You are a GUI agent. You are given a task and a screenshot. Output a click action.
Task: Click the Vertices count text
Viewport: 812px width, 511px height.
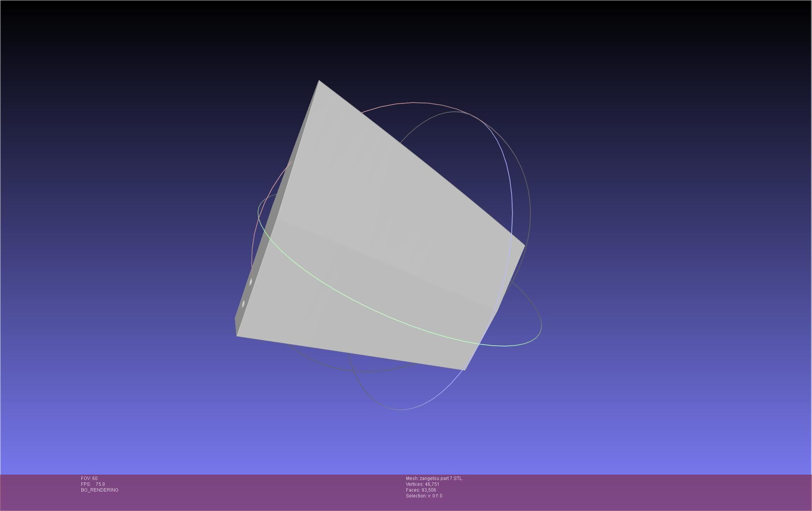[422, 484]
